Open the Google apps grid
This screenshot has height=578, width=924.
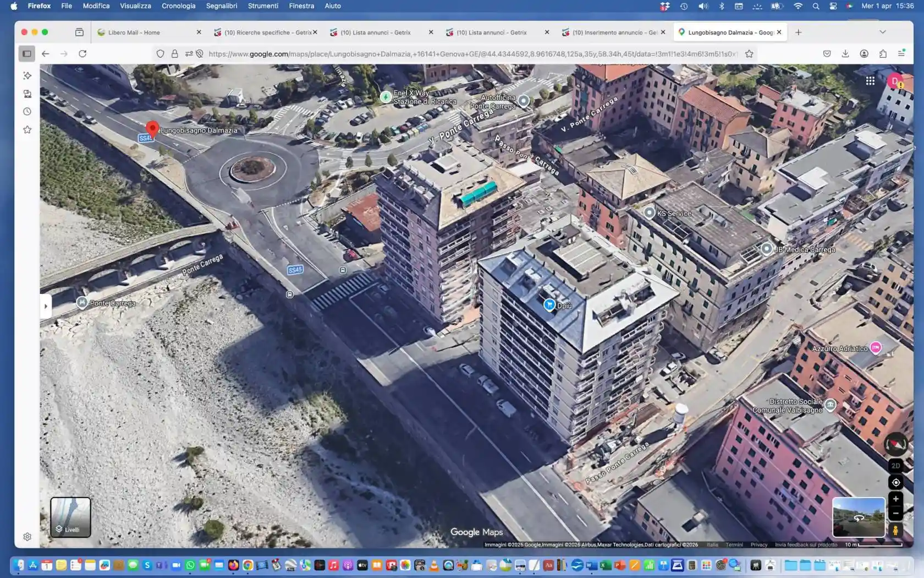click(871, 80)
